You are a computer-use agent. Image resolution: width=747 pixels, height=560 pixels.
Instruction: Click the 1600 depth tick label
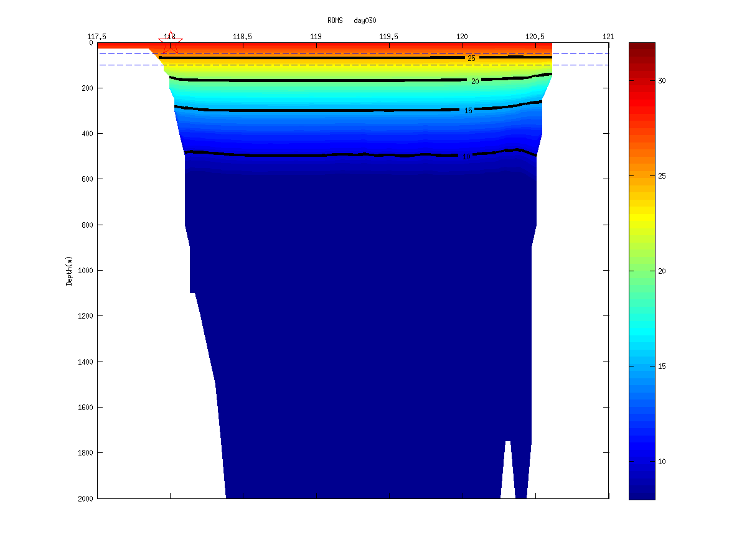click(85, 407)
